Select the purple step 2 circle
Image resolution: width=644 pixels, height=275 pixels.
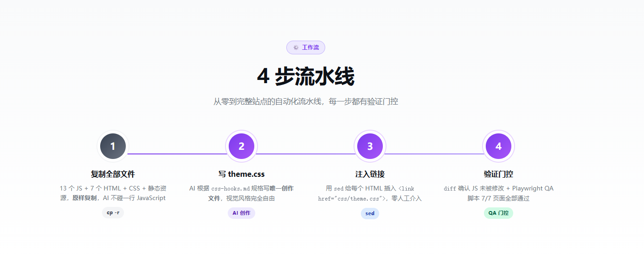[x=241, y=146]
